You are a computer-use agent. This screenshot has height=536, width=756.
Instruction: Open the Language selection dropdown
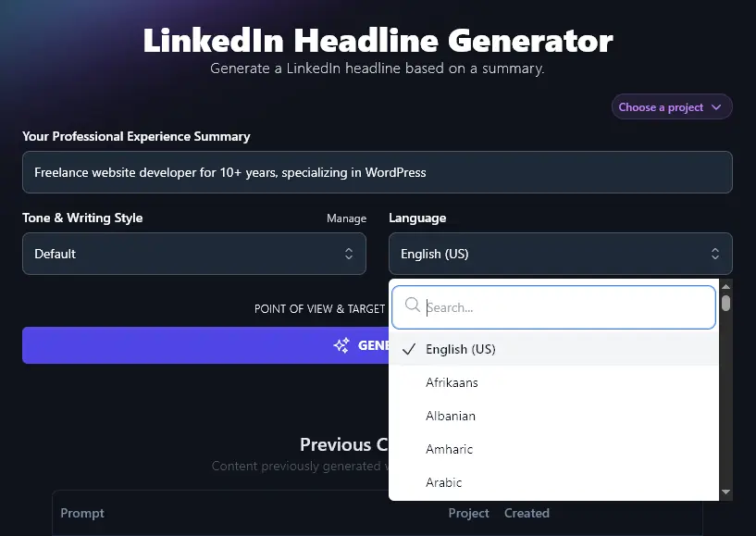coord(560,253)
